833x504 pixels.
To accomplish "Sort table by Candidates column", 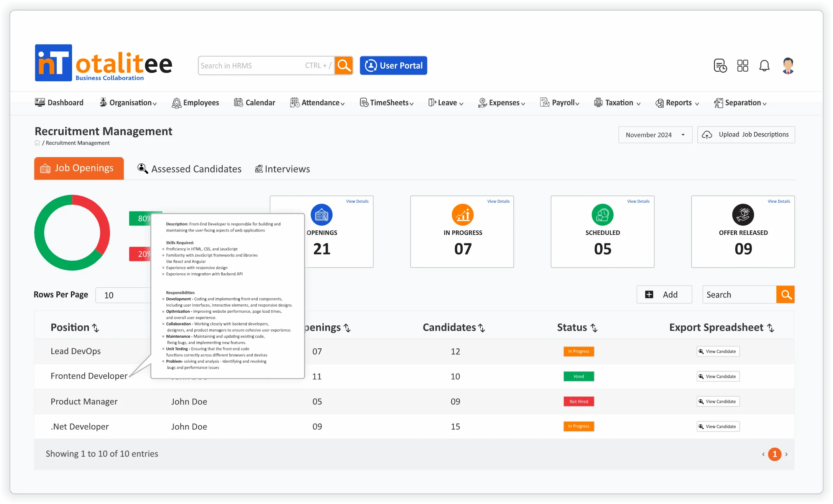I will 482,328.
